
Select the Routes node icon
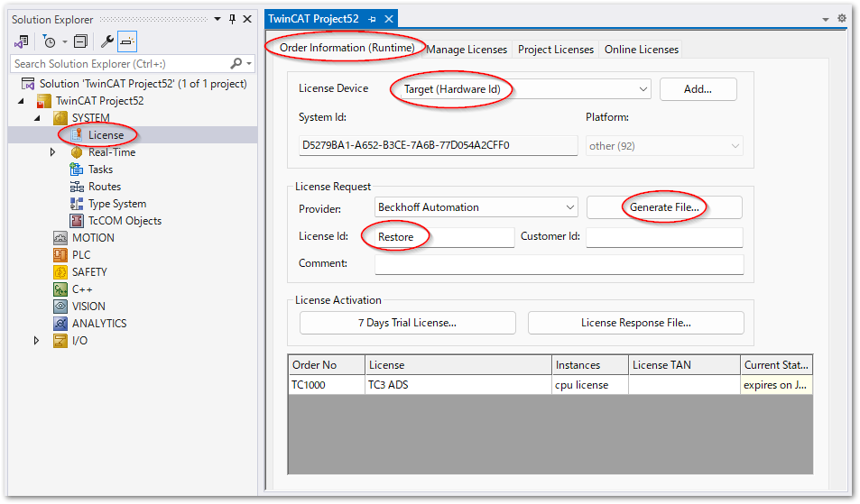78,187
